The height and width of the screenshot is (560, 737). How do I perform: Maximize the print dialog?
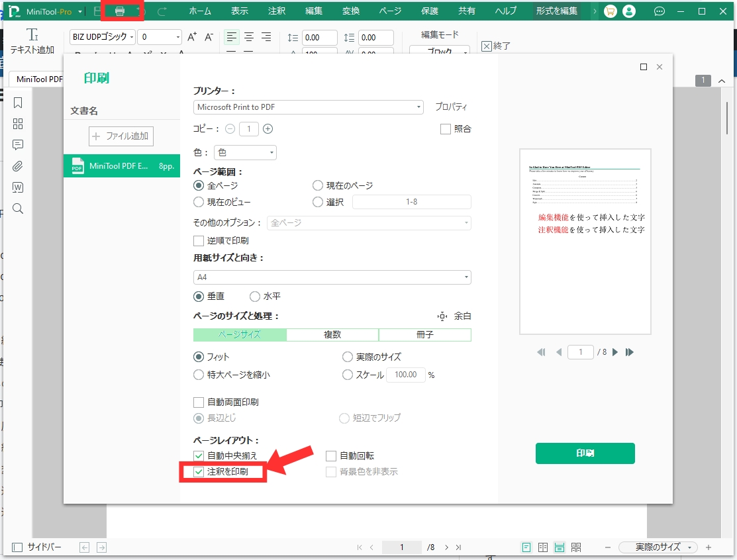(644, 67)
